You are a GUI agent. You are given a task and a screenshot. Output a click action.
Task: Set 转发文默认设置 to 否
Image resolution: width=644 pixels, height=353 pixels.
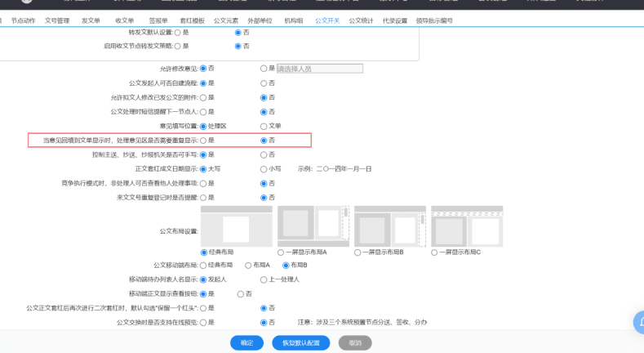tap(238, 33)
